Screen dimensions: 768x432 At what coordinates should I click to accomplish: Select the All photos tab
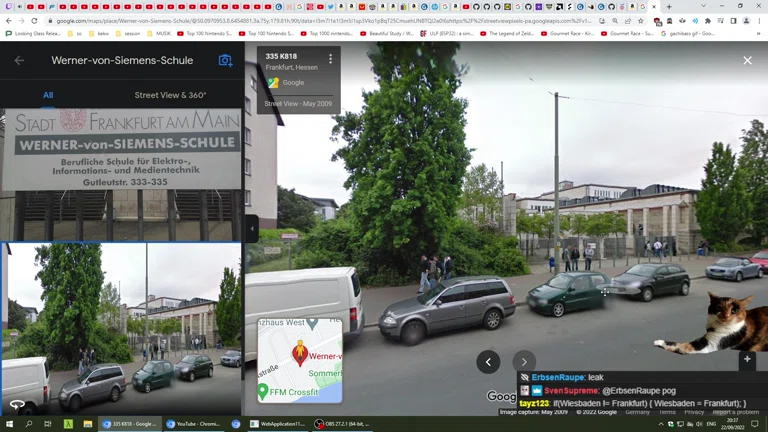[x=48, y=95]
